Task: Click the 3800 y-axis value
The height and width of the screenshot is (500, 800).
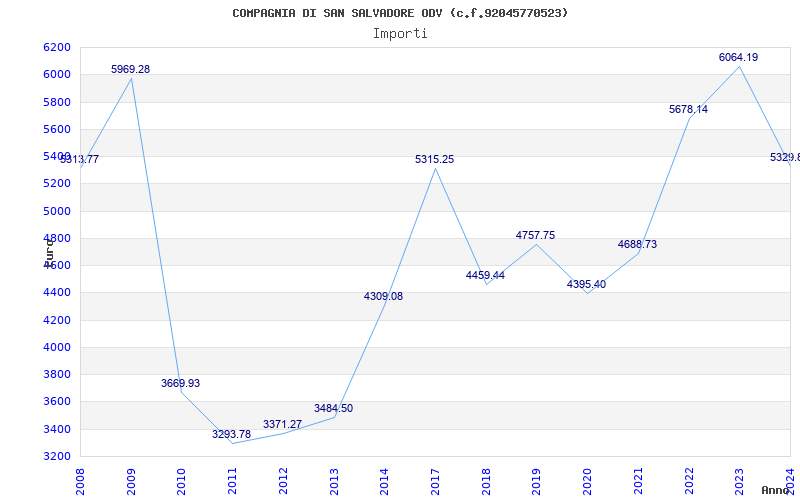Action: [x=57, y=374]
